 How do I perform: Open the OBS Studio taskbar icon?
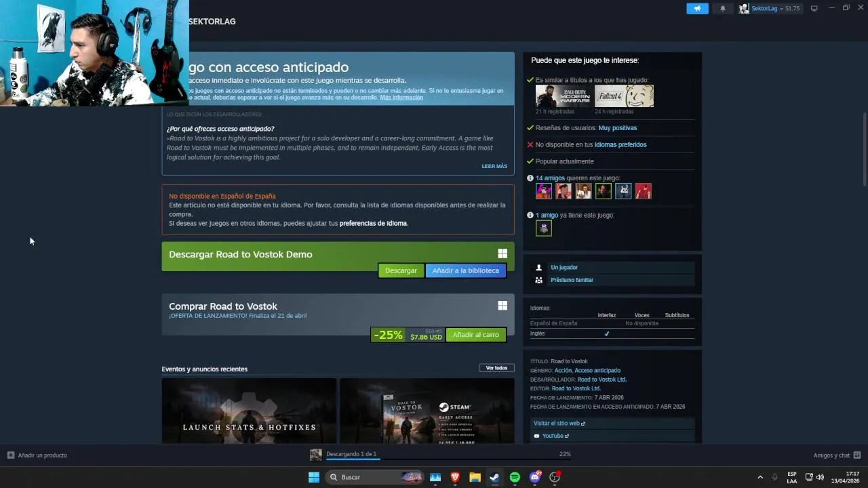(555, 477)
